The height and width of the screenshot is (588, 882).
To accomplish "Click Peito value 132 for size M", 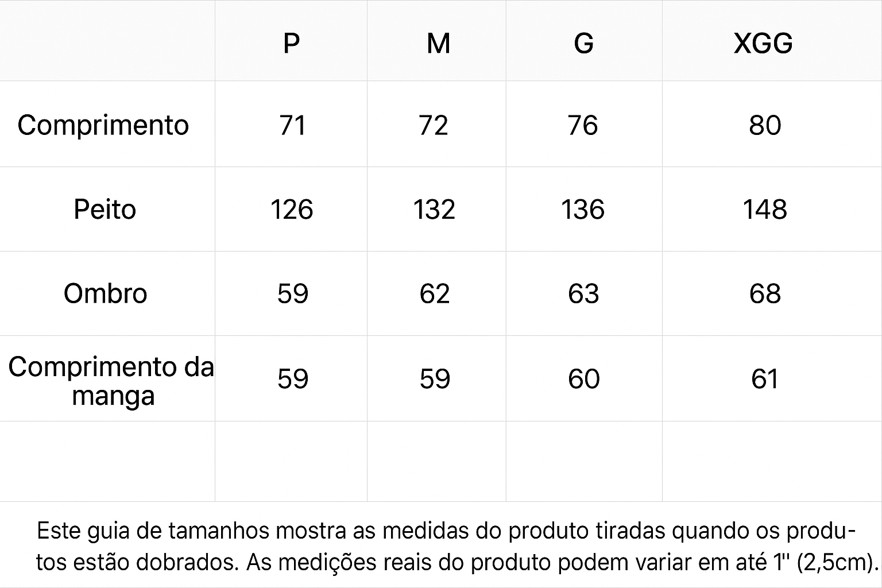I will coord(434,209).
